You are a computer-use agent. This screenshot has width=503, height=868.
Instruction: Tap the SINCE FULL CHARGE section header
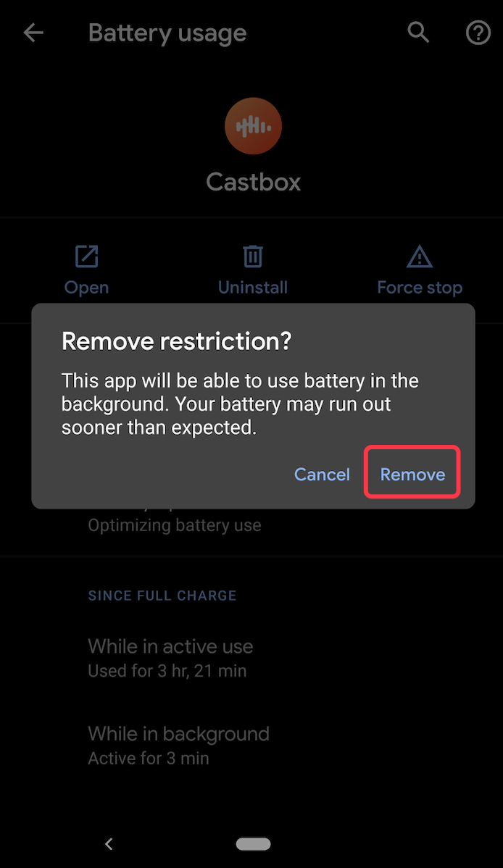tap(162, 596)
